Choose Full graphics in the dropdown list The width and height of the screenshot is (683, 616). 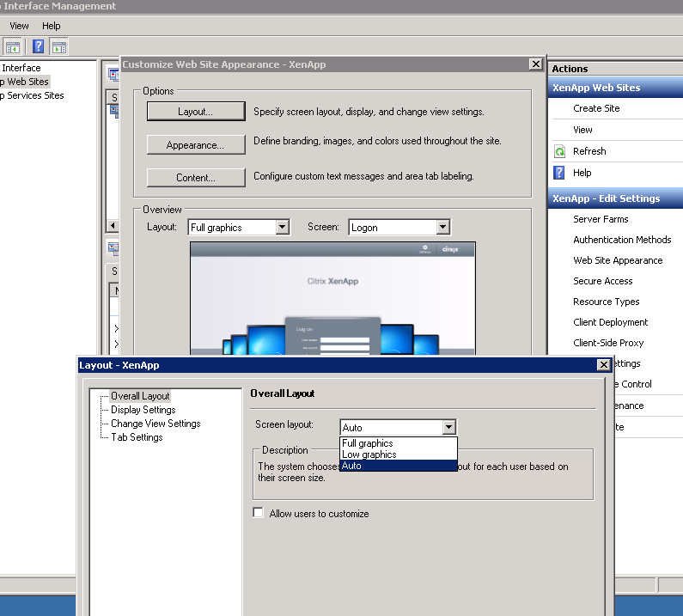pos(398,443)
